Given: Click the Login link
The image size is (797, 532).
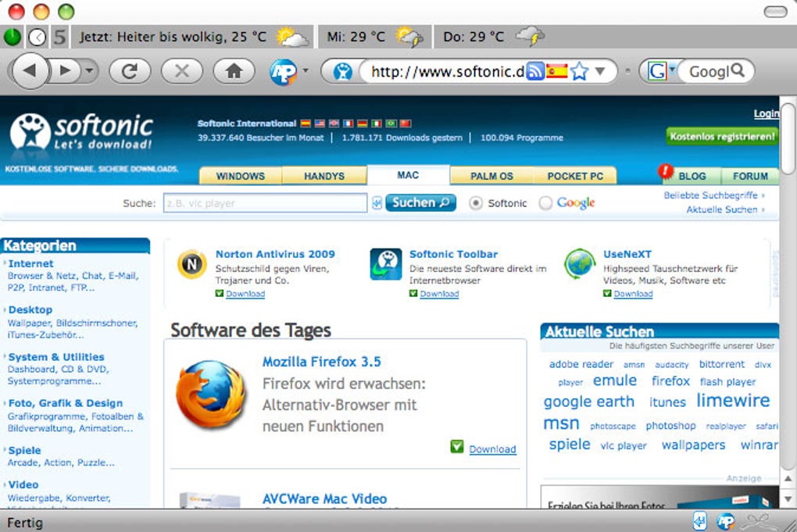Looking at the screenshot, I should [x=766, y=113].
